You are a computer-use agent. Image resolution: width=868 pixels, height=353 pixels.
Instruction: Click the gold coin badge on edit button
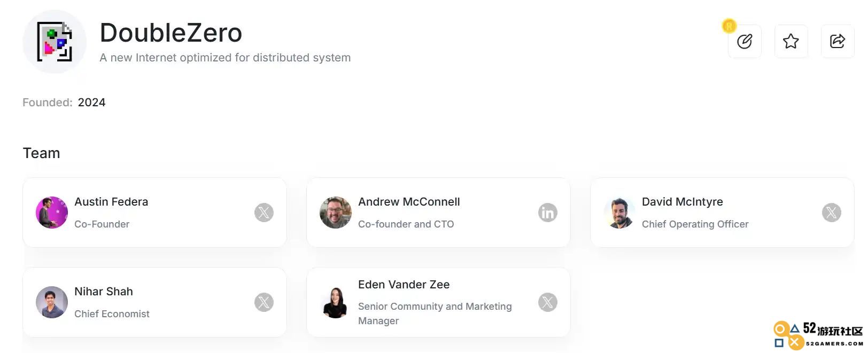point(729,26)
